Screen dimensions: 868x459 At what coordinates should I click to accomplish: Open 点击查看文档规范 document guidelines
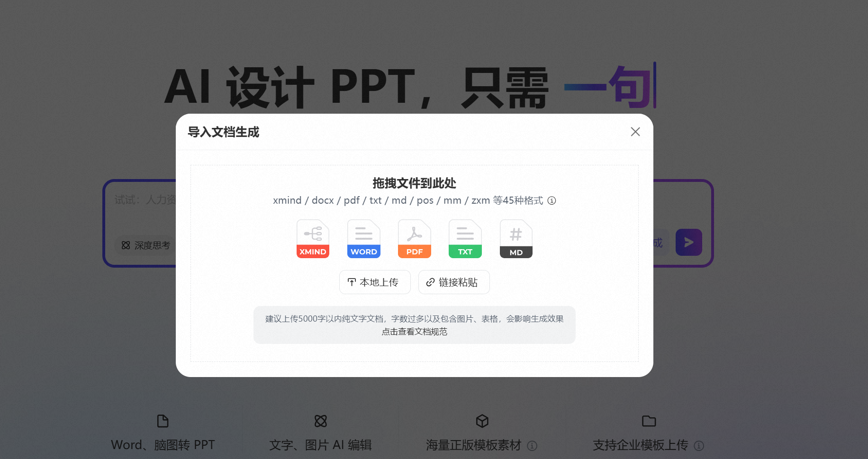414,332
